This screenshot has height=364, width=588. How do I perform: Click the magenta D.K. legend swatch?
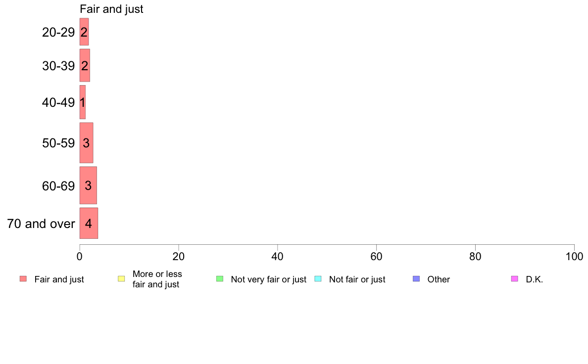515,279
